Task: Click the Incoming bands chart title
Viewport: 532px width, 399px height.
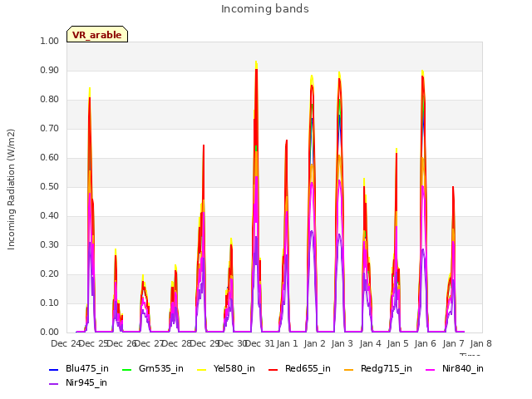Action: tap(265, 9)
